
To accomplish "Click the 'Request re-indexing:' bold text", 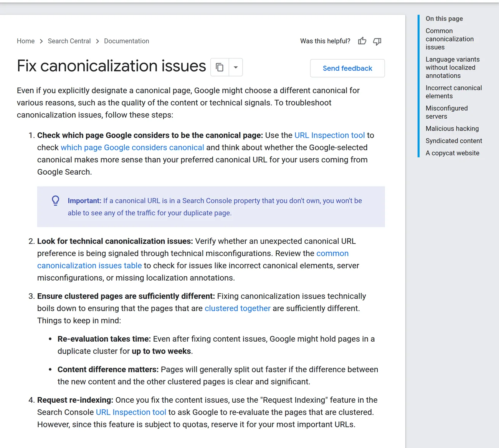I will [75, 400].
